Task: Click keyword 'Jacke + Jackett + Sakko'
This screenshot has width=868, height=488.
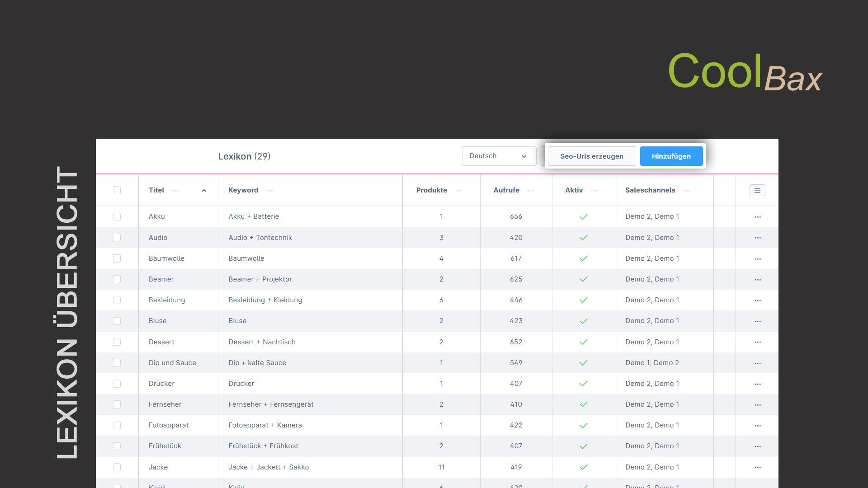Action: tap(269, 467)
